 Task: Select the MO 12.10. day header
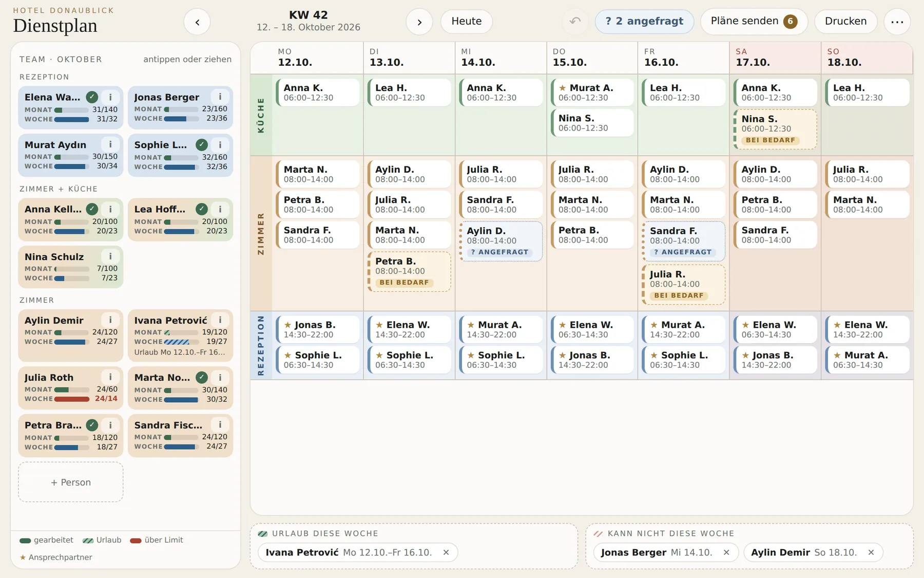(318, 58)
